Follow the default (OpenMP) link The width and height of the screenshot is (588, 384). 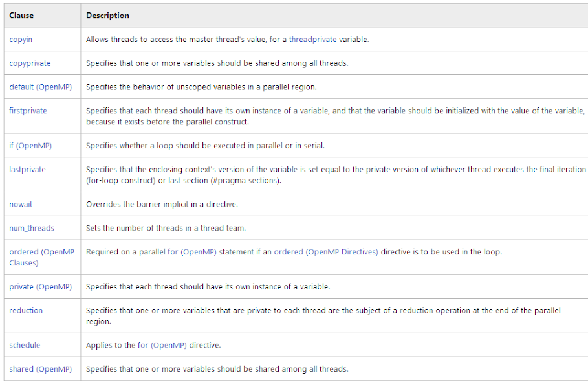pyautogui.click(x=41, y=87)
